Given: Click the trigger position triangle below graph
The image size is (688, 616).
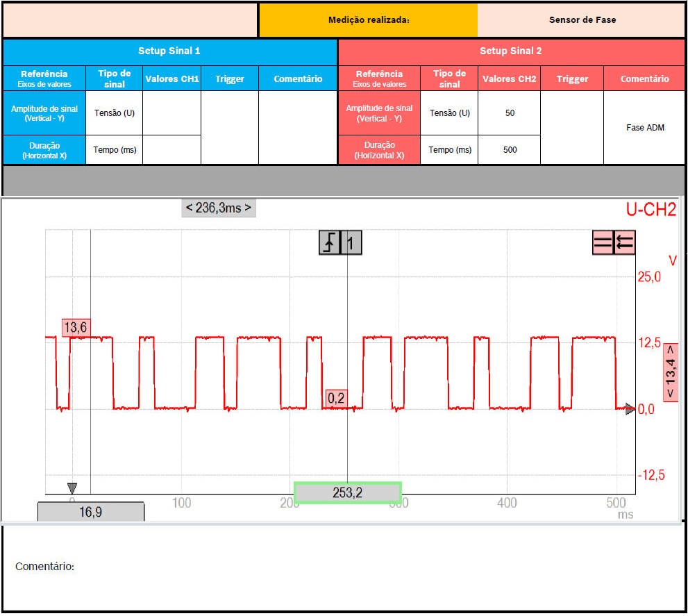Looking at the screenshot, I should (x=72, y=488).
